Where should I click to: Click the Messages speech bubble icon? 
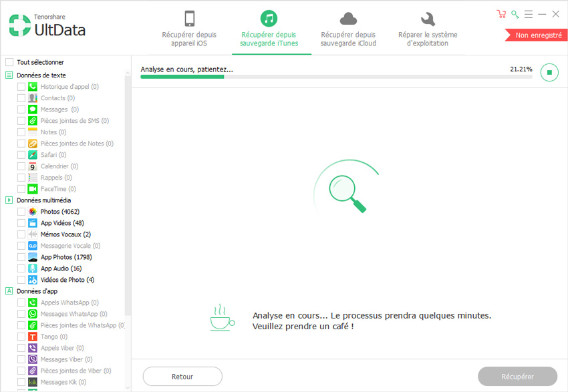(33, 110)
